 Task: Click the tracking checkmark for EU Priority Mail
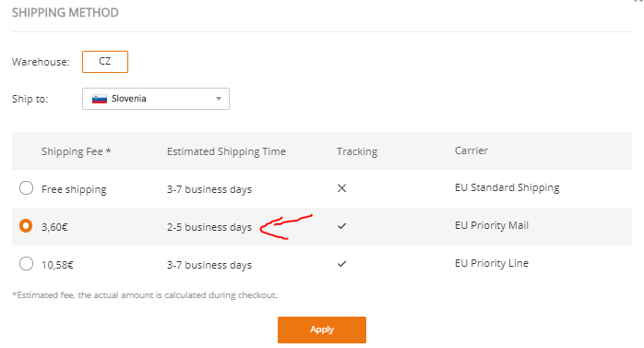341,226
